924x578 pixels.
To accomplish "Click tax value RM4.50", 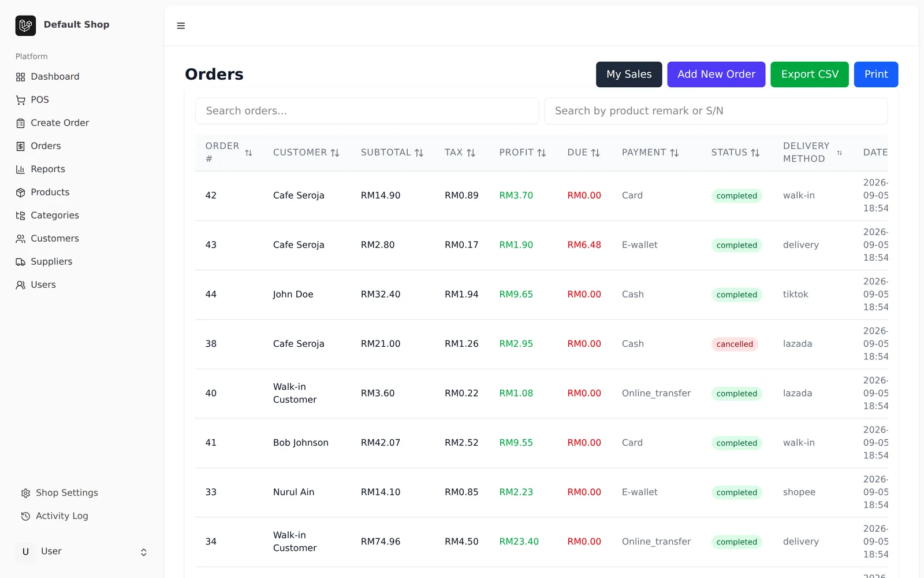I will pos(461,542).
